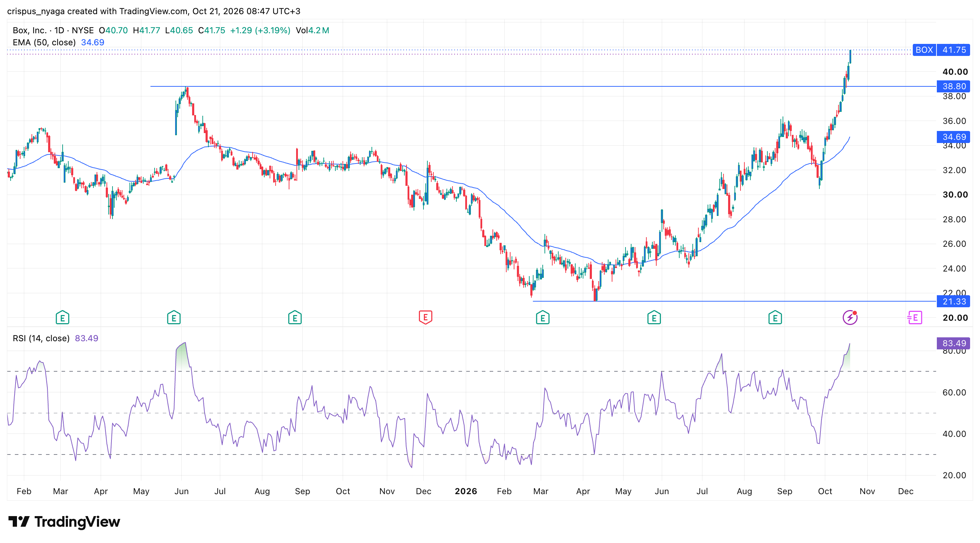Click the +1.29 (+3.19%) change value
Viewport: 980px width, 543px height.
pyautogui.click(x=260, y=30)
